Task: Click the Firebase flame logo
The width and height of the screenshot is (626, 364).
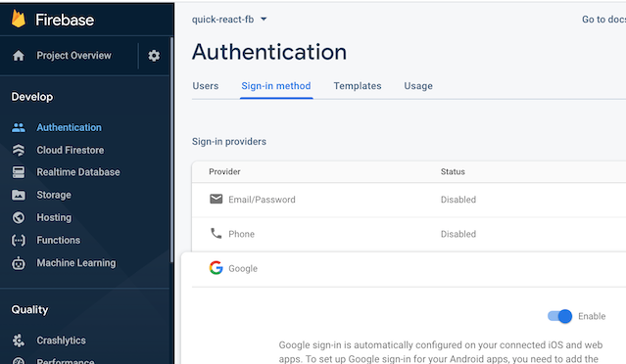Action: coord(18,19)
